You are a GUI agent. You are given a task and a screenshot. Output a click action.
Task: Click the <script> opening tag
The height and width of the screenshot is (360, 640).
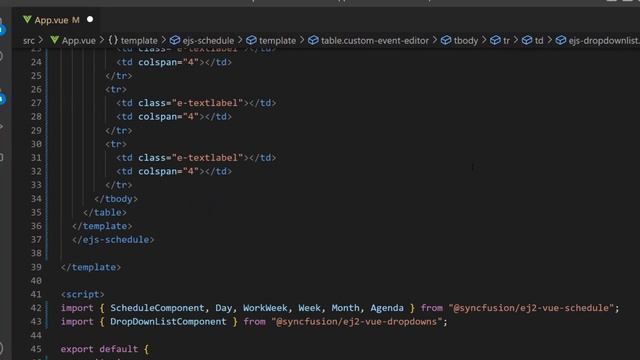click(82, 294)
